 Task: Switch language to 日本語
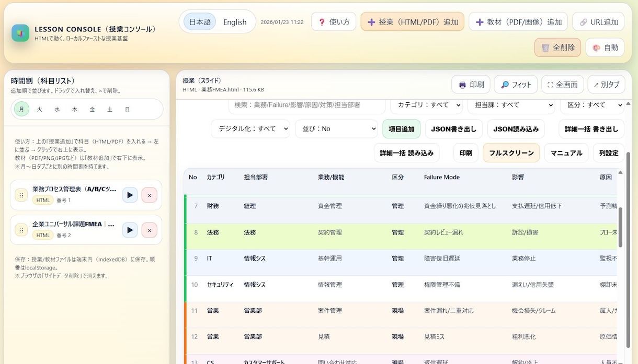click(x=200, y=22)
